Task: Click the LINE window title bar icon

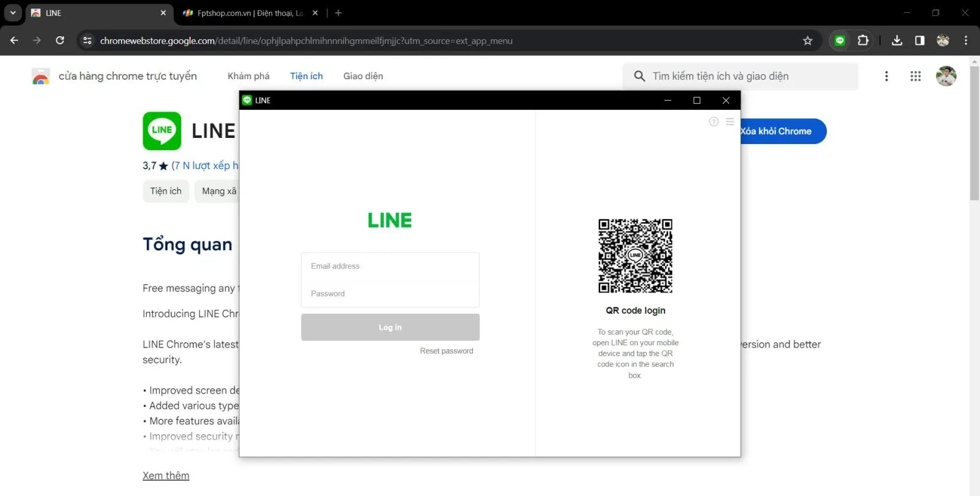Action: pos(247,100)
